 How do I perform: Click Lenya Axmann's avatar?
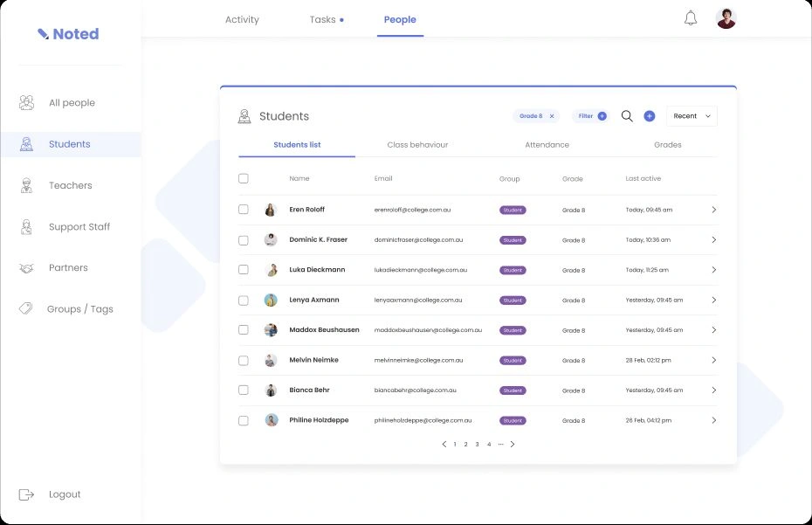coord(271,300)
